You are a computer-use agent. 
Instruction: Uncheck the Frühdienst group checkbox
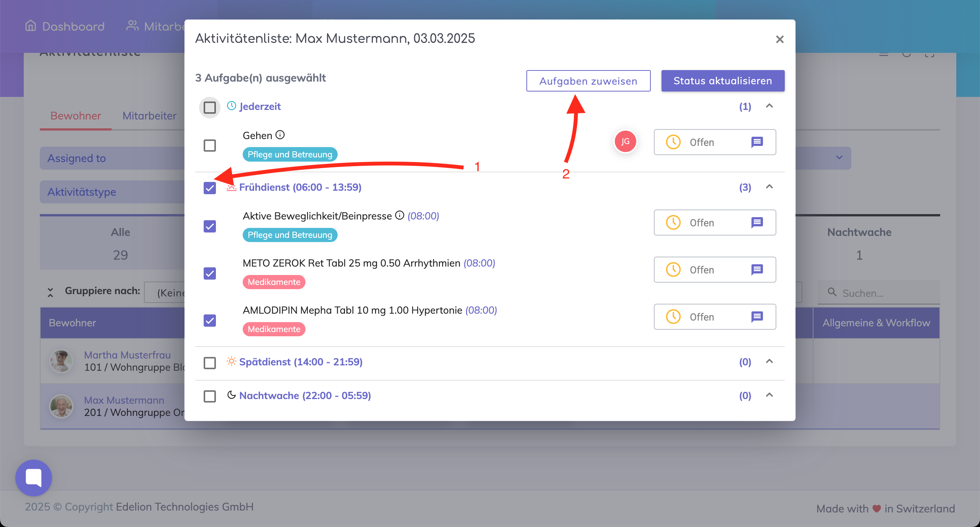click(x=210, y=188)
